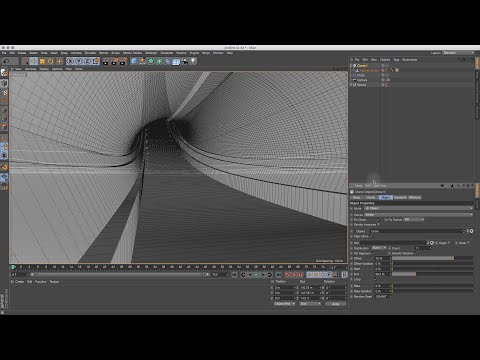Image resolution: width=480 pixels, height=360 pixels.
Task: Switch to the Coord. tab
Action: 370,197
